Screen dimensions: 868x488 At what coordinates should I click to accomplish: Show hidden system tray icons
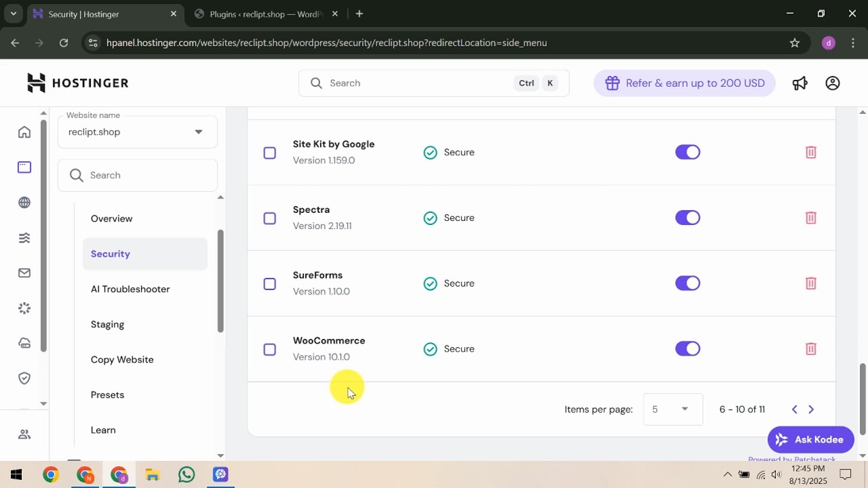coord(728,474)
